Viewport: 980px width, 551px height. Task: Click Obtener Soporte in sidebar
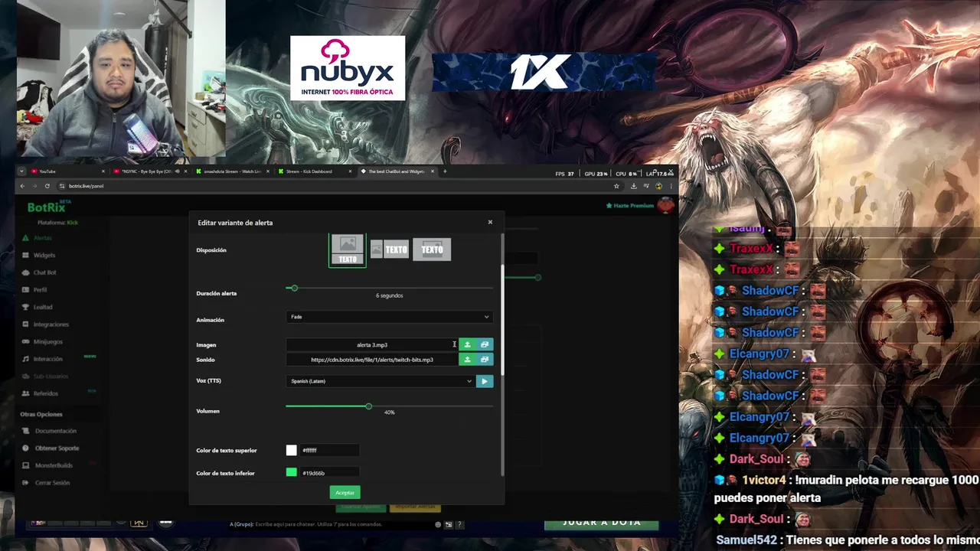pyautogui.click(x=57, y=448)
